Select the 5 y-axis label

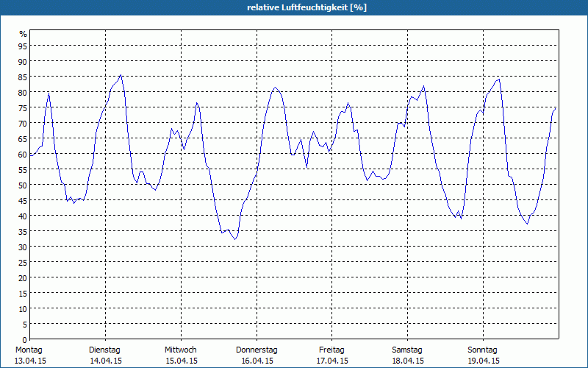pyautogui.click(x=25, y=325)
